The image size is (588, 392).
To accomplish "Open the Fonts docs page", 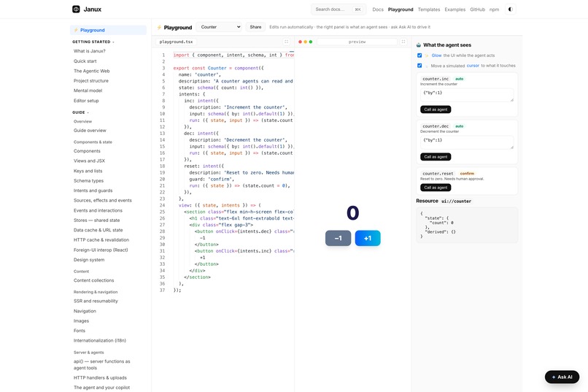I will click(x=80, y=331).
